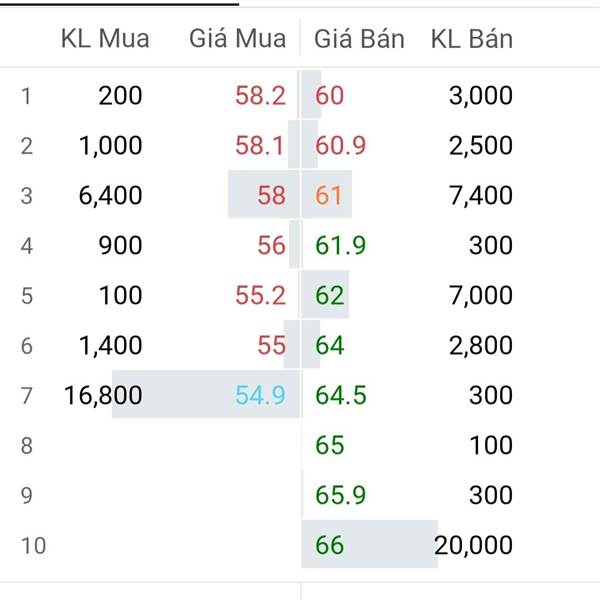
Task: Select buy price 55.2
Action: (261, 295)
